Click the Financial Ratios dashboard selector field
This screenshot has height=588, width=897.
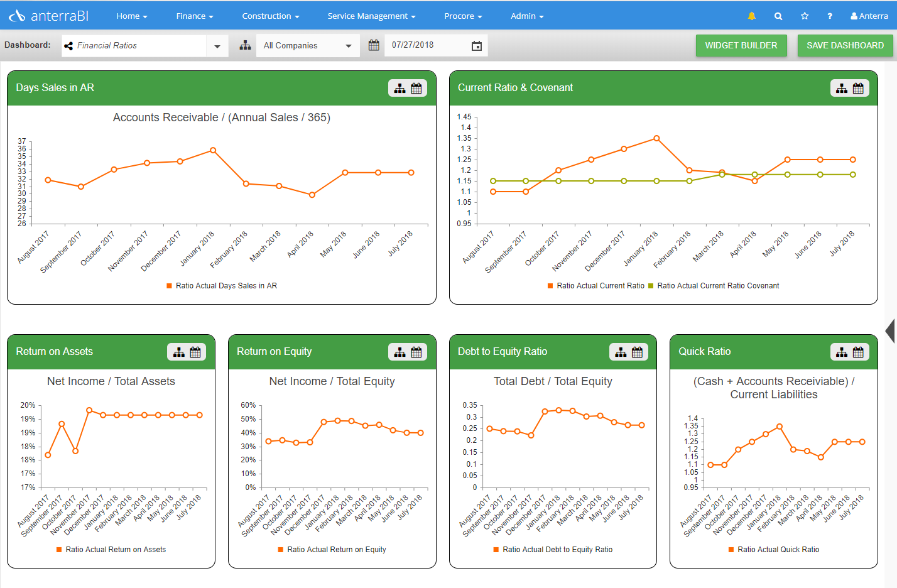pyautogui.click(x=134, y=46)
